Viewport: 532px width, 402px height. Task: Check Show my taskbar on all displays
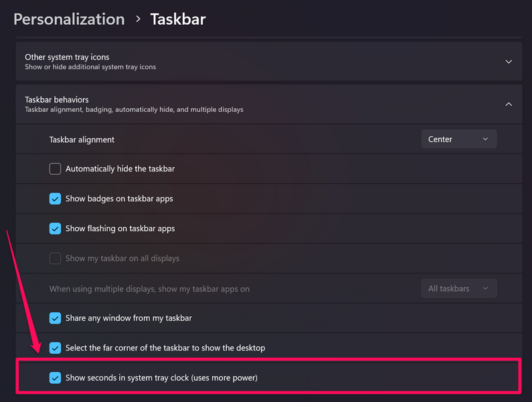(x=56, y=259)
